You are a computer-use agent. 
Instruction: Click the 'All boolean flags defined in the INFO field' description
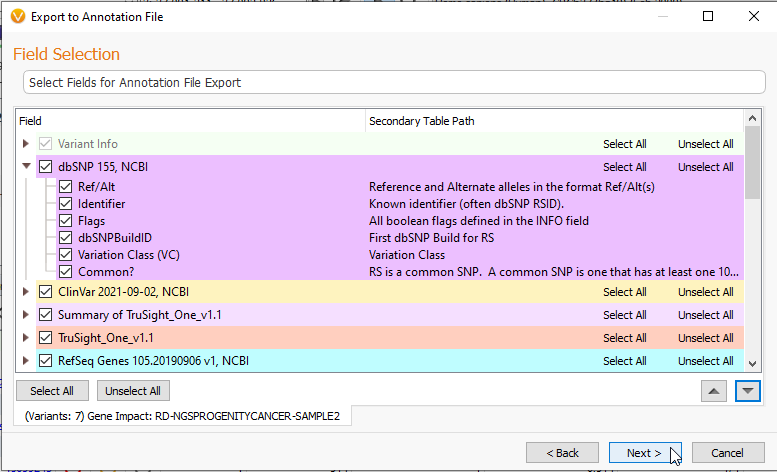[479, 221]
